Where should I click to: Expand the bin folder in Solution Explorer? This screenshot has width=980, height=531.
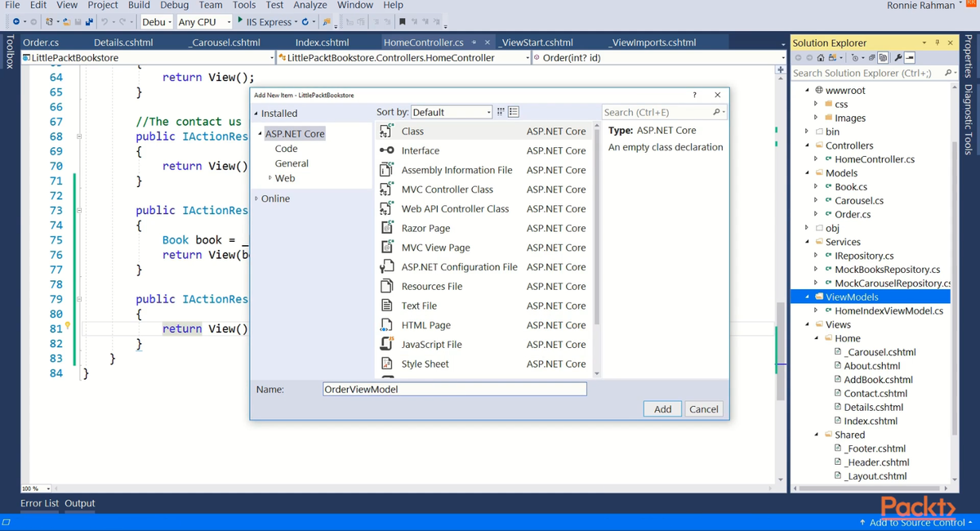coord(808,132)
